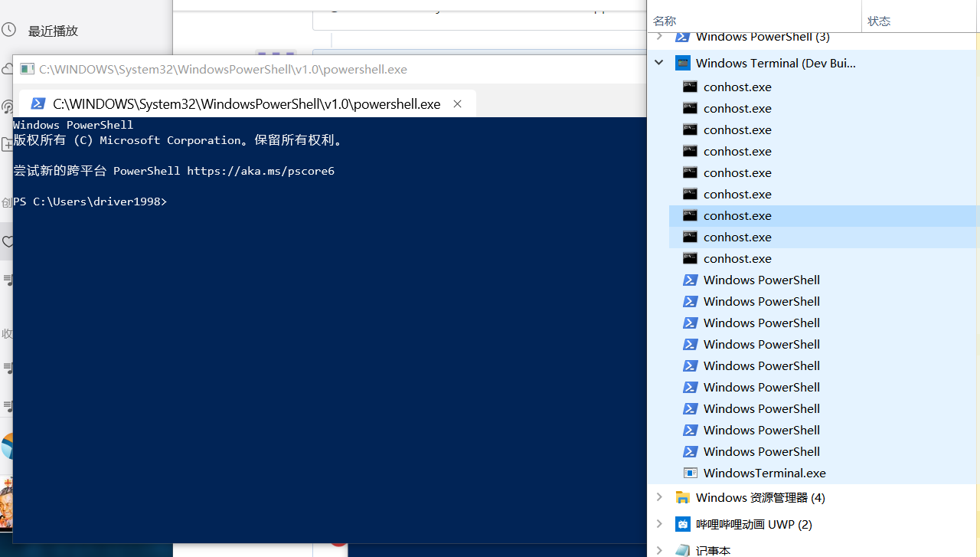Select the Windows PowerShell (3) row text
Screen dimensions: 980x557
point(763,36)
